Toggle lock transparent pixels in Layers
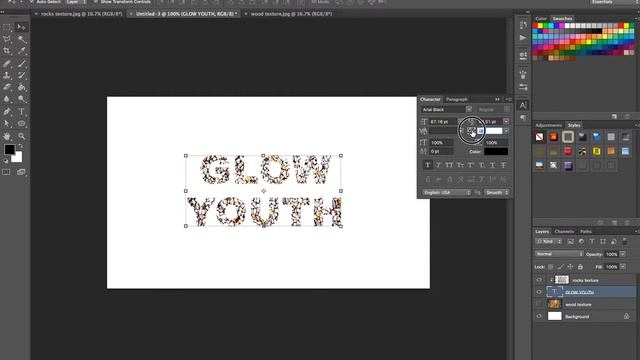Image resolution: width=640 pixels, height=360 pixels. pyautogui.click(x=551, y=267)
